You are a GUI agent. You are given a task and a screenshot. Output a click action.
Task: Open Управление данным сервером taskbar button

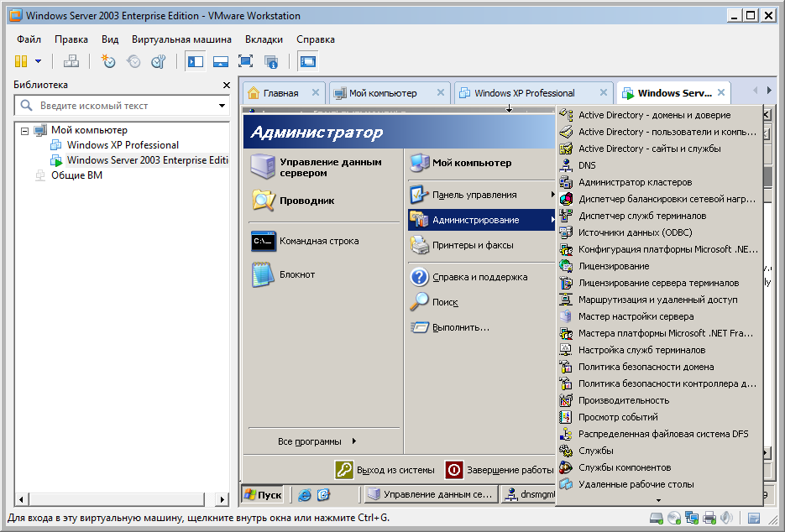(431, 494)
